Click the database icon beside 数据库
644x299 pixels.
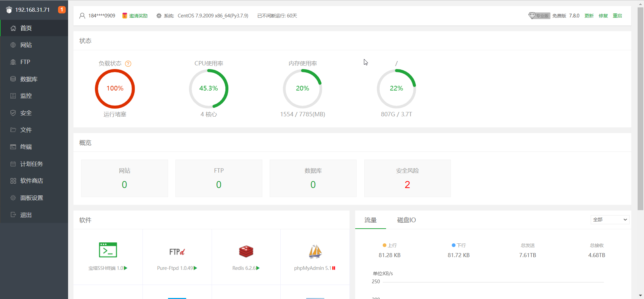tap(13, 79)
